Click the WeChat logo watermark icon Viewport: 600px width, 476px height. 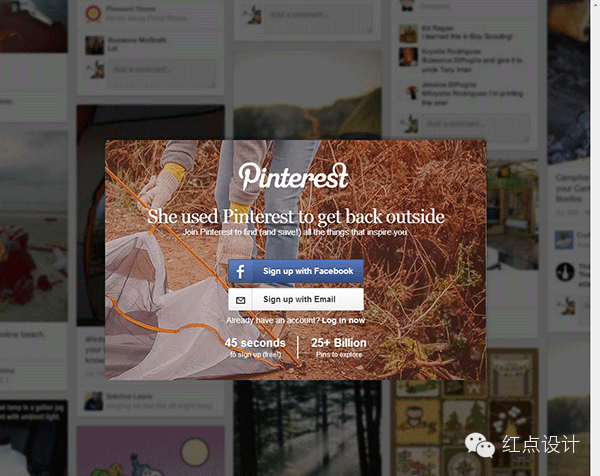pyautogui.click(x=480, y=445)
